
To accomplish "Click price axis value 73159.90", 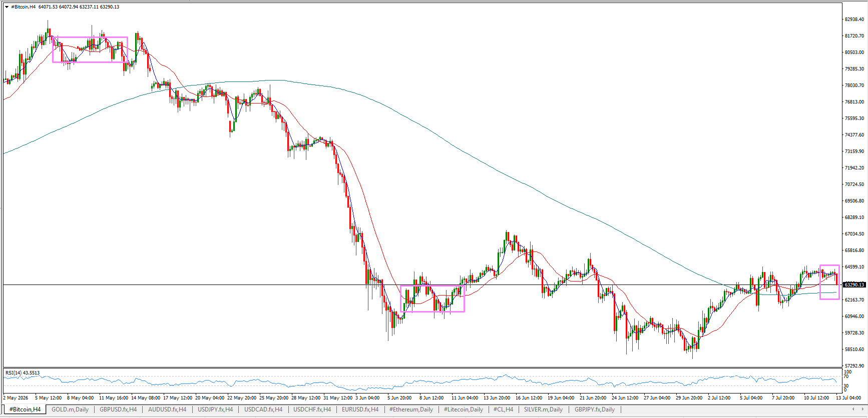I will [854, 151].
